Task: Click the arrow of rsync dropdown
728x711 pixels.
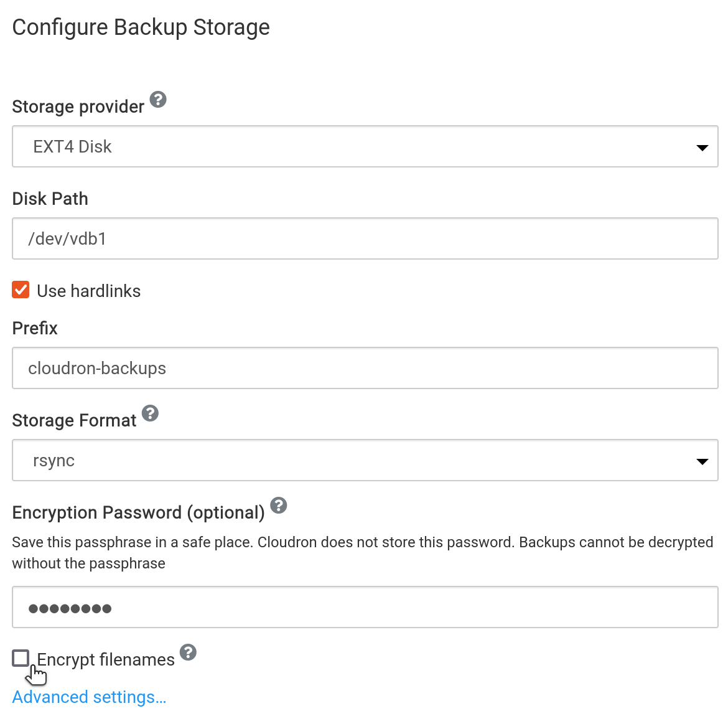Action: tap(702, 461)
